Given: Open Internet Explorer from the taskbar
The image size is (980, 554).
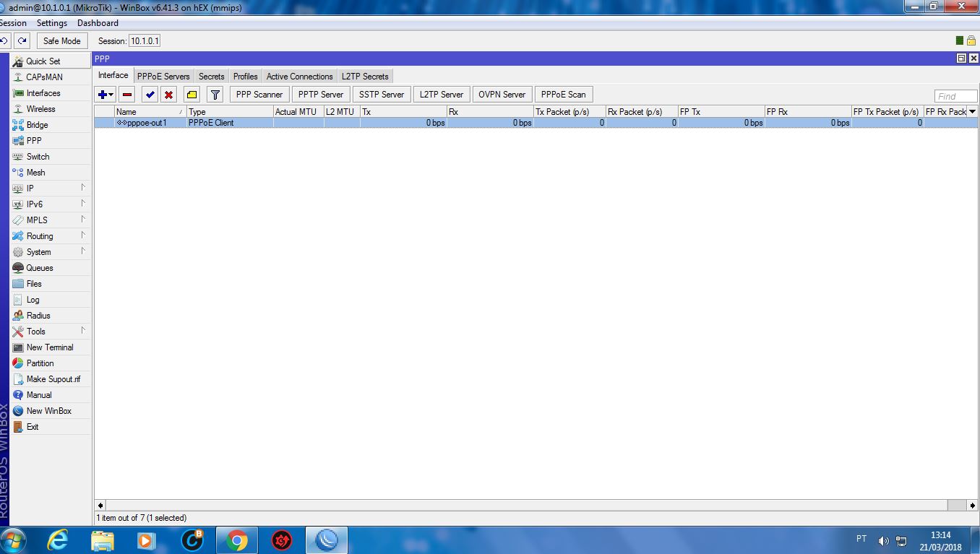Looking at the screenshot, I should (x=58, y=540).
